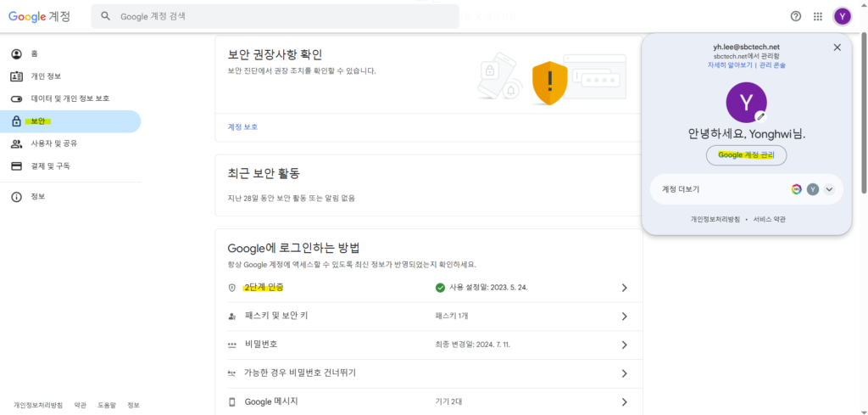Open 패스키 및 보안 키 row arrow
Screen dimensions: 868x415
tap(624, 317)
